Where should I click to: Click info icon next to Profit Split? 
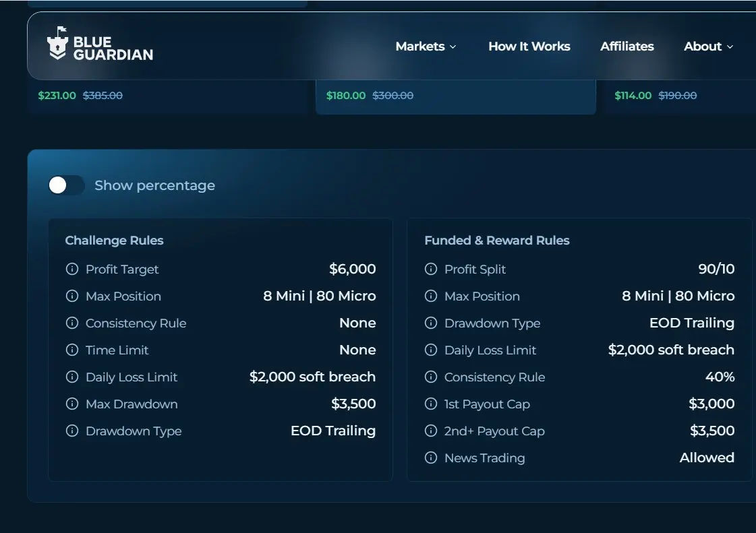430,269
